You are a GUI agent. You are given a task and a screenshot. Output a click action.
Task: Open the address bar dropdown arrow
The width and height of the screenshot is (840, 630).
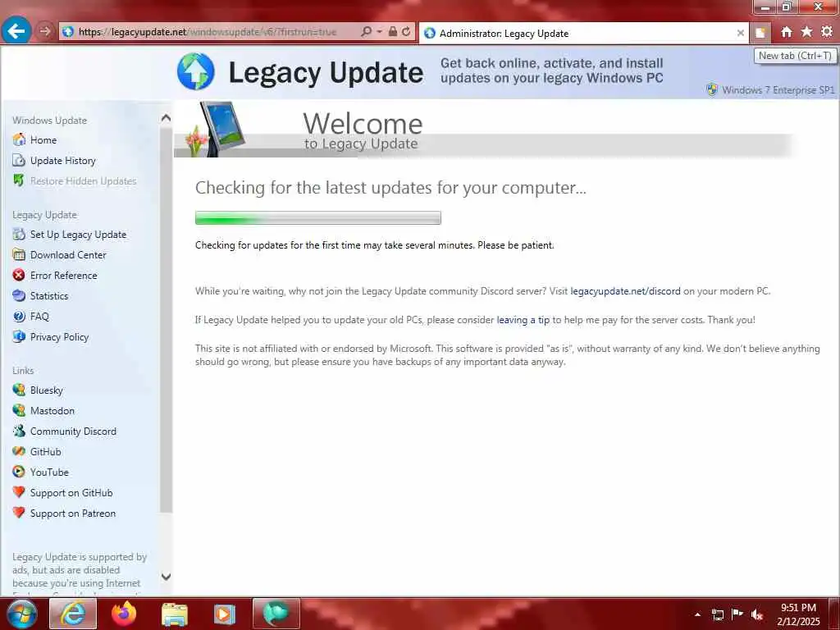pos(379,32)
